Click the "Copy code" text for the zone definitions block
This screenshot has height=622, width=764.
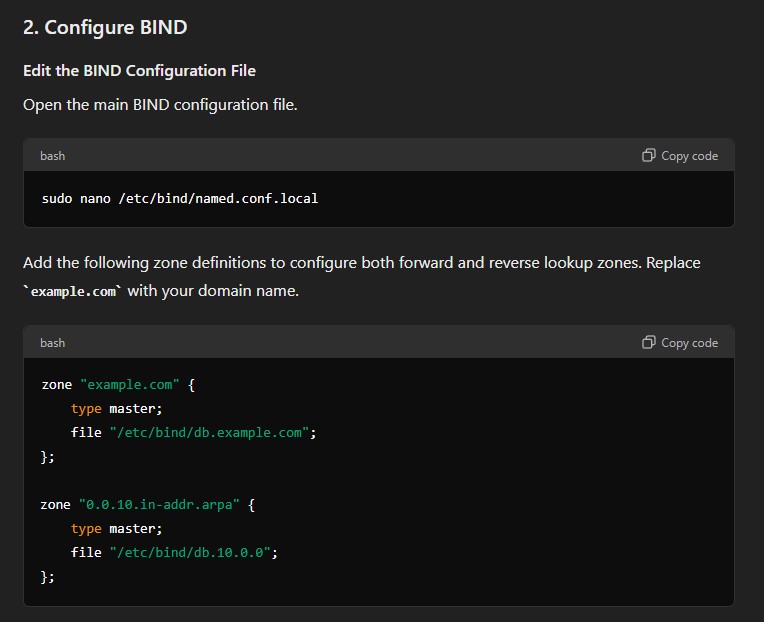[x=689, y=343]
